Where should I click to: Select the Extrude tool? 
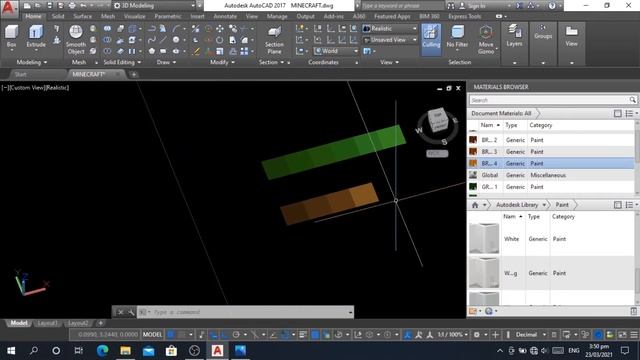coord(36,36)
